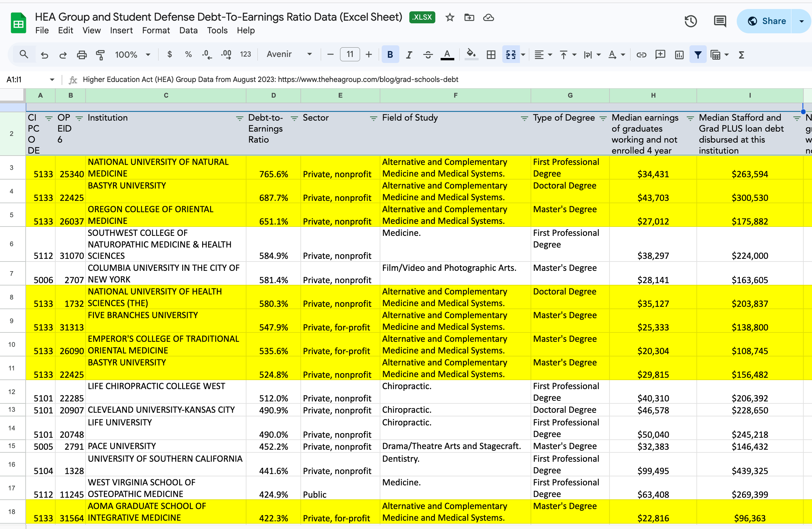
Task: Open the Sector column filter dropdown
Action: pos(373,119)
